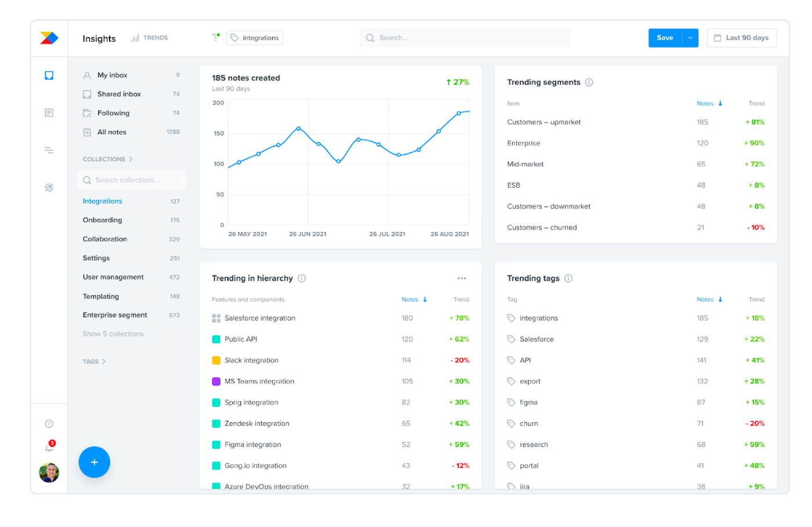The height and width of the screenshot is (527, 812).
Task: Open Customers – upmarket segment row
Action: pyautogui.click(x=636, y=122)
